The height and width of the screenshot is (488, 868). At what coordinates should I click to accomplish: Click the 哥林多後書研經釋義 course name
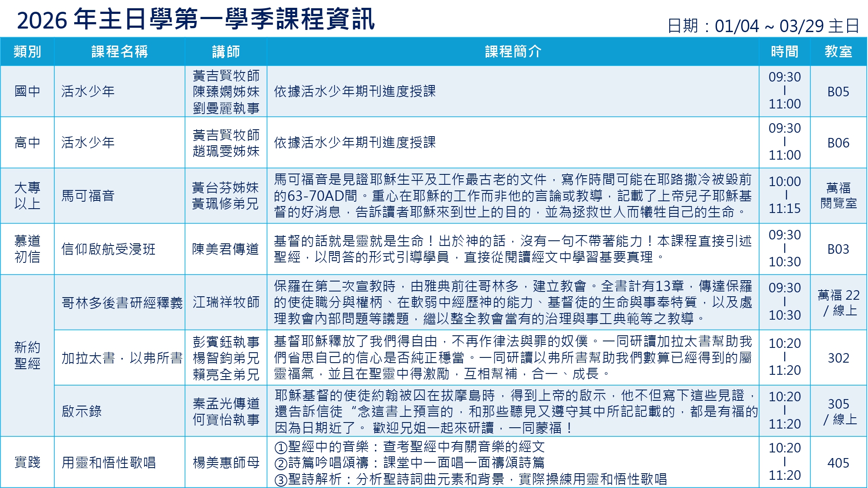tap(122, 302)
